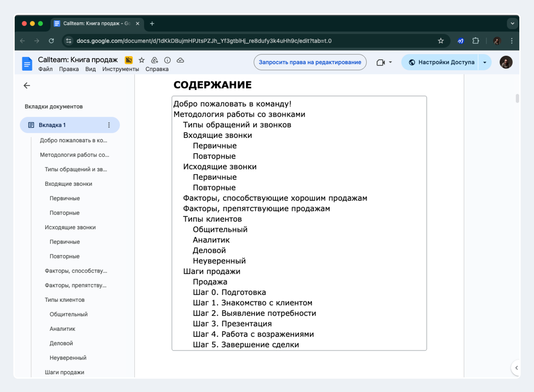Follow contents link Шаг 0. Подготовка
Screen dimensions: 534x392
pyautogui.click(x=229, y=292)
